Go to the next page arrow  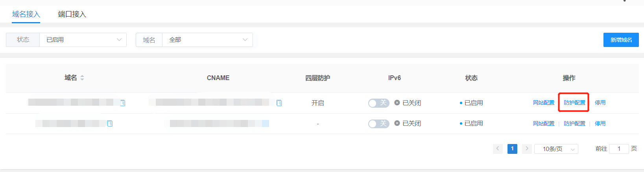[x=527, y=149]
